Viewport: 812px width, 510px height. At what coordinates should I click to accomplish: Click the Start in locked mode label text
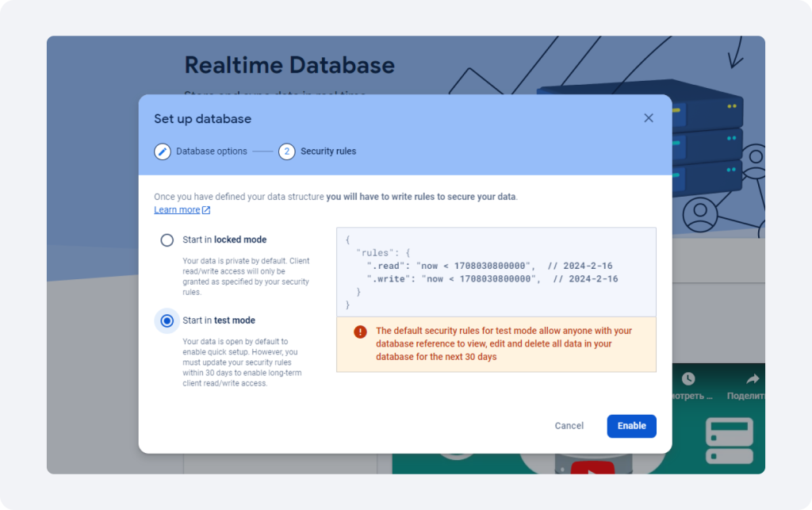[224, 240]
